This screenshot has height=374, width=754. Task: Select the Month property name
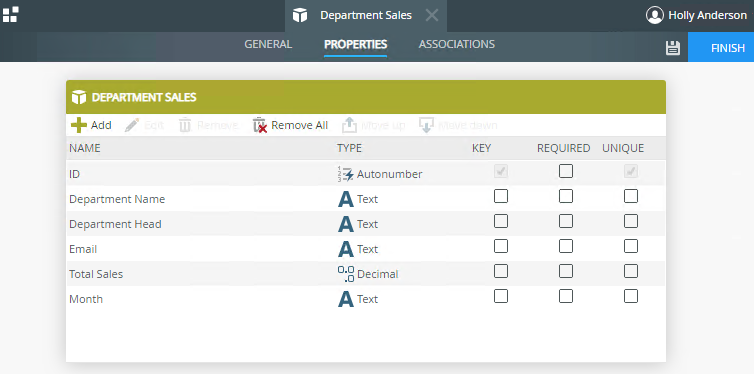(x=86, y=299)
